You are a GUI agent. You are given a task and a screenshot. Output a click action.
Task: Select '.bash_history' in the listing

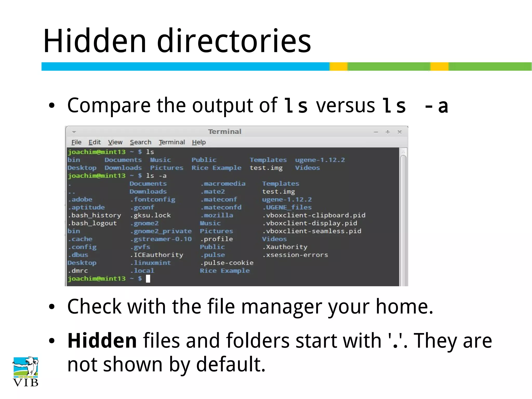coord(95,215)
